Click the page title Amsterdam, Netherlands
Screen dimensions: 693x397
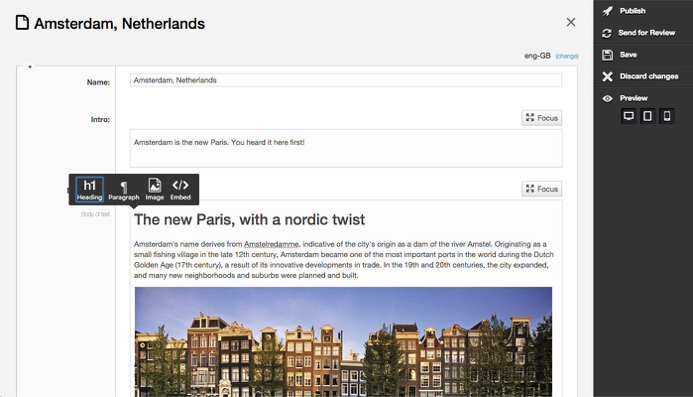(x=119, y=23)
